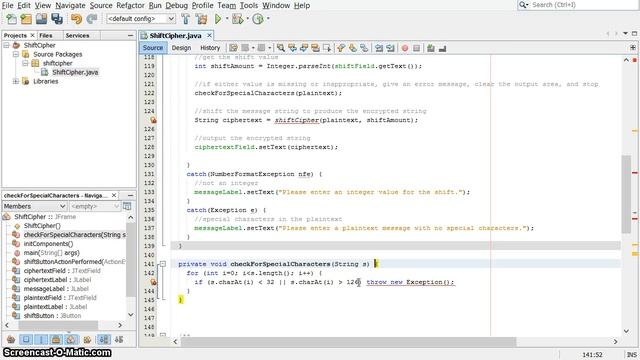Open the Refactor menu
The width and height of the screenshot is (640, 360).
(130, 5)
